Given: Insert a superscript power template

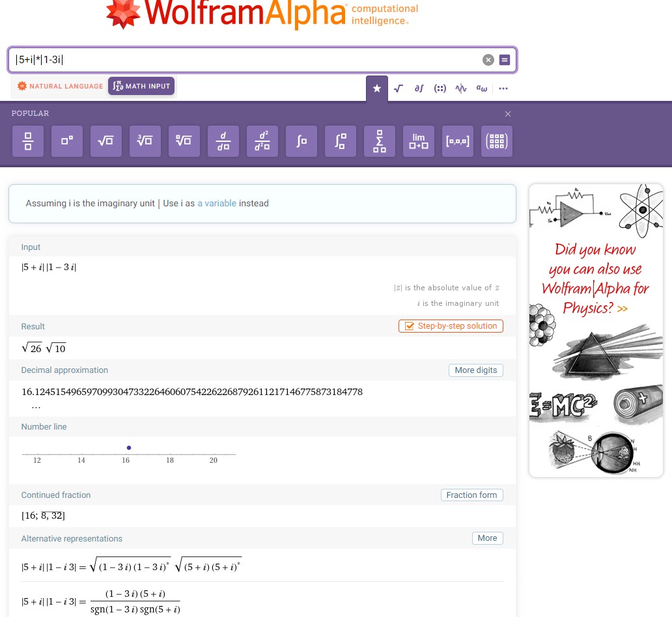Looking at the screenshot, I should [x=67, y=141].
